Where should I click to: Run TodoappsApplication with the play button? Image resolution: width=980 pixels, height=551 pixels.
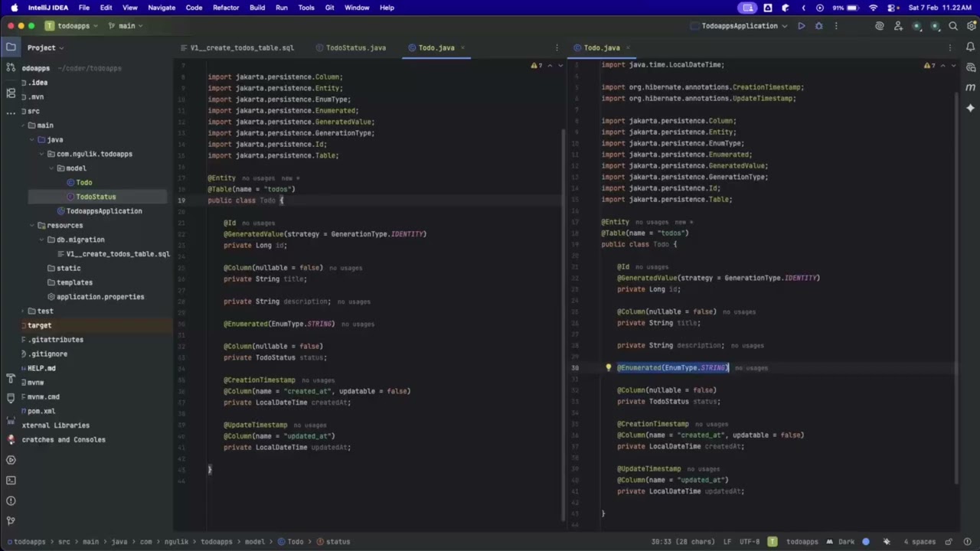point(801,26)
